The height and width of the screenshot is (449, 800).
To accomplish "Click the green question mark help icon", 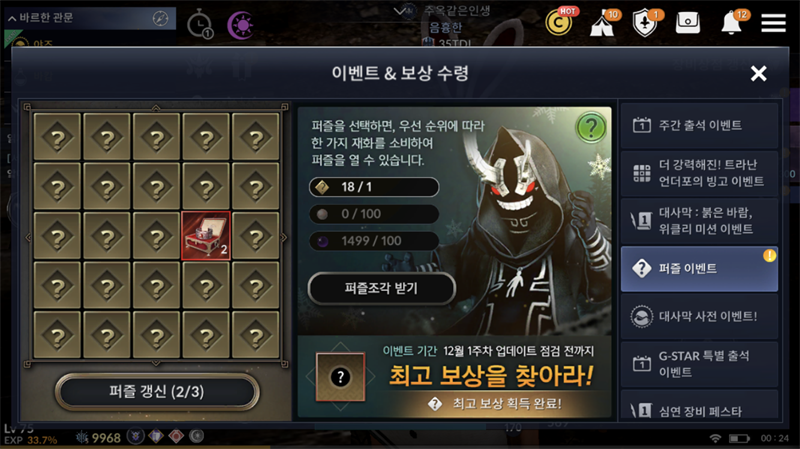I will coord(591,128).
